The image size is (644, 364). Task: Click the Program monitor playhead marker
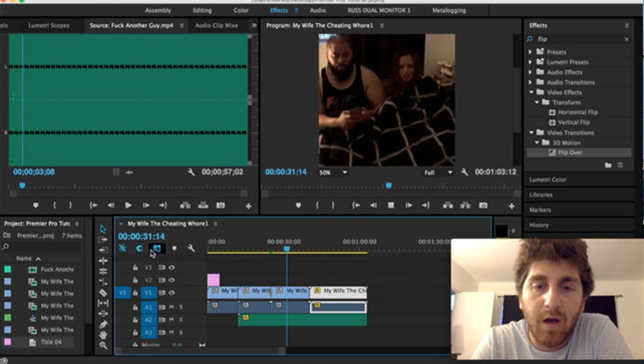pyautogui.click(x=389, y=186)
